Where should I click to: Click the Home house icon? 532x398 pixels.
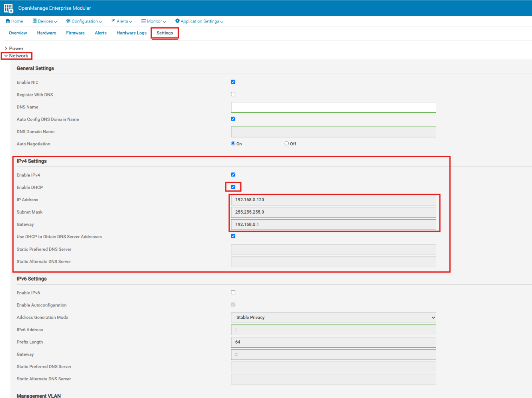pos(8,21)
